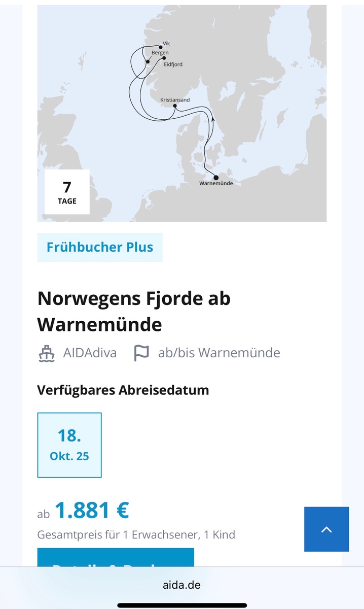Click the 7 Tage duration badge
The height and width of the screenshot is (609, 364).
67,192
